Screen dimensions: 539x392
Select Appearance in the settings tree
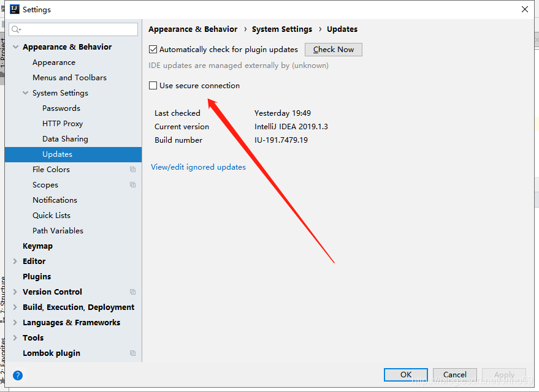click(x=54, y=62)
